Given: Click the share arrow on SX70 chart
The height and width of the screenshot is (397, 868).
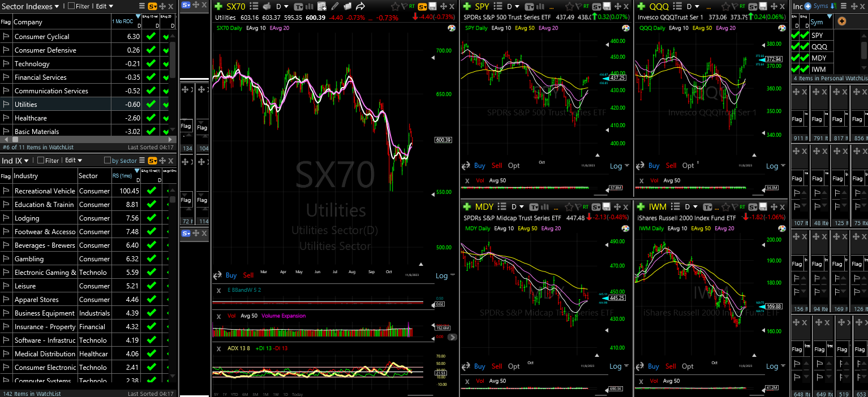Looking at the screenshot, I should (360, 6).
